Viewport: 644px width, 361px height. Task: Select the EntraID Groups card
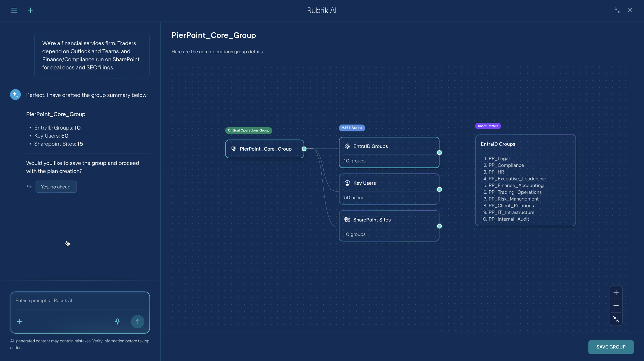coord(389,152)
